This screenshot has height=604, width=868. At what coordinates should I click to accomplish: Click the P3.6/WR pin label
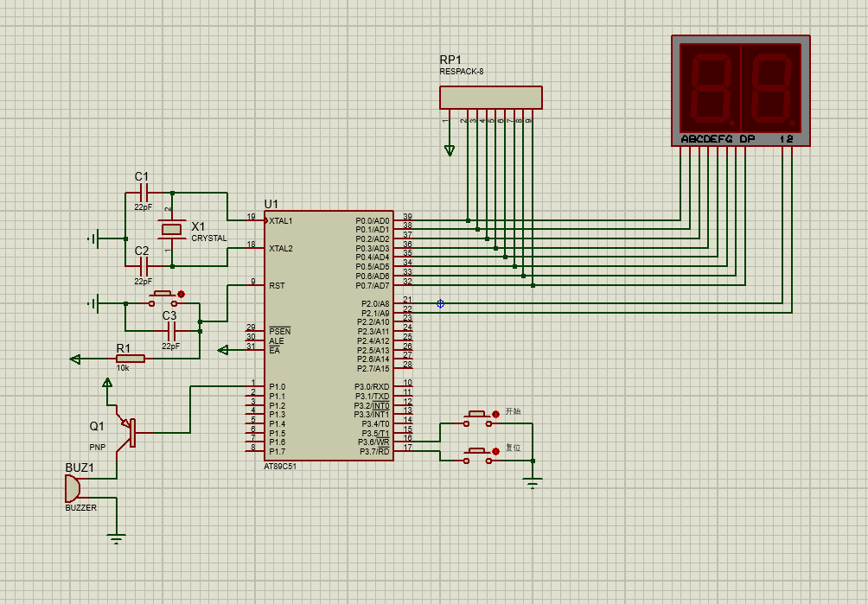[373, 442]
